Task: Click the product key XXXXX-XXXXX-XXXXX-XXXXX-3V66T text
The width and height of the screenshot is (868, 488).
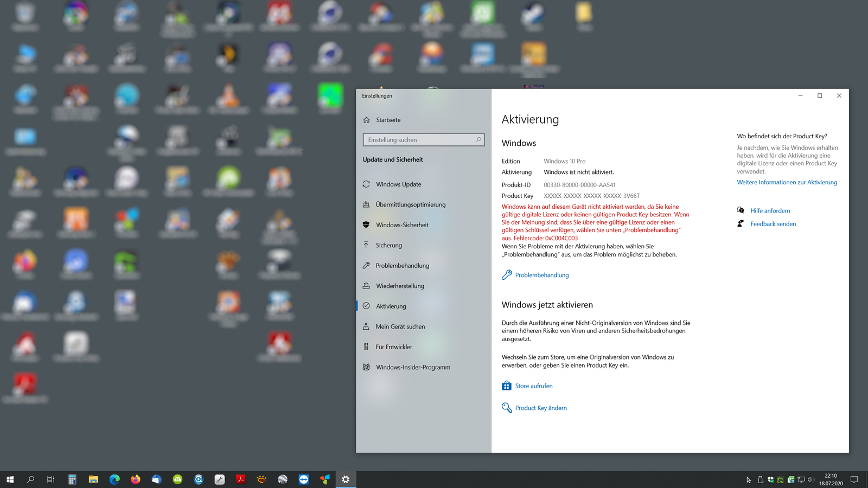Action: click(591, 196)
